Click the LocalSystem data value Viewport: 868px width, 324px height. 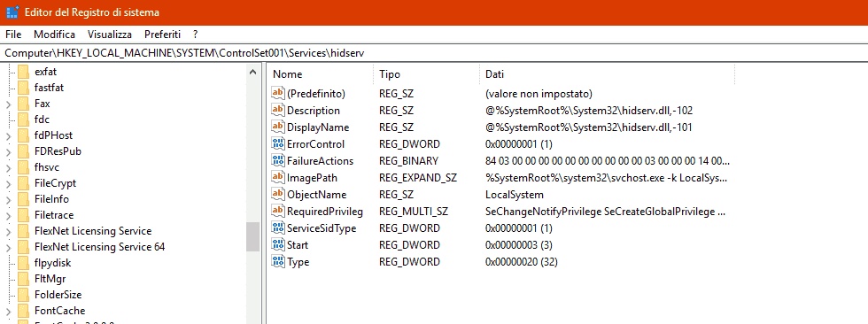click(515, 195)
